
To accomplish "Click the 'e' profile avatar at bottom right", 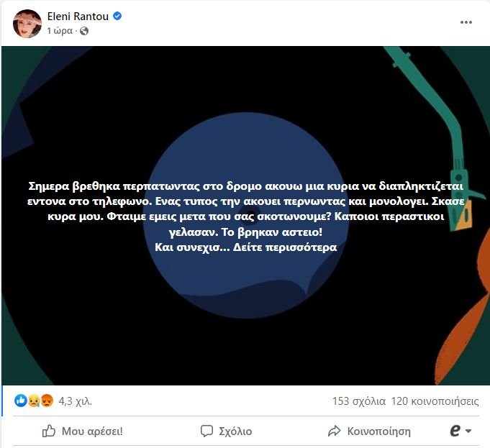I will (x=455, y=431).
